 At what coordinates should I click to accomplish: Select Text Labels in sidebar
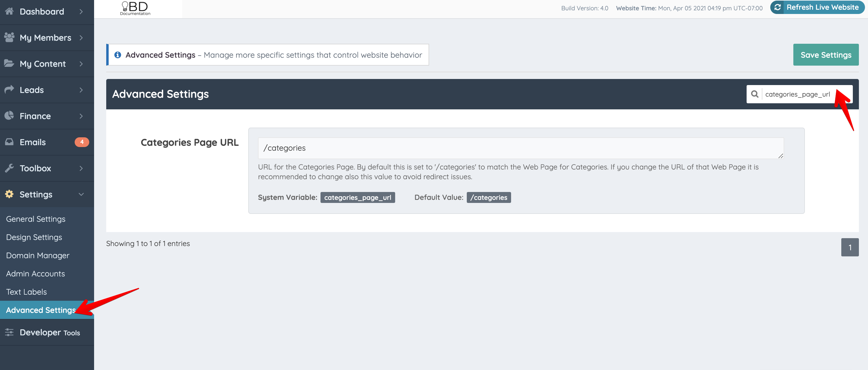pyautogui.click(x=26, y=292)
